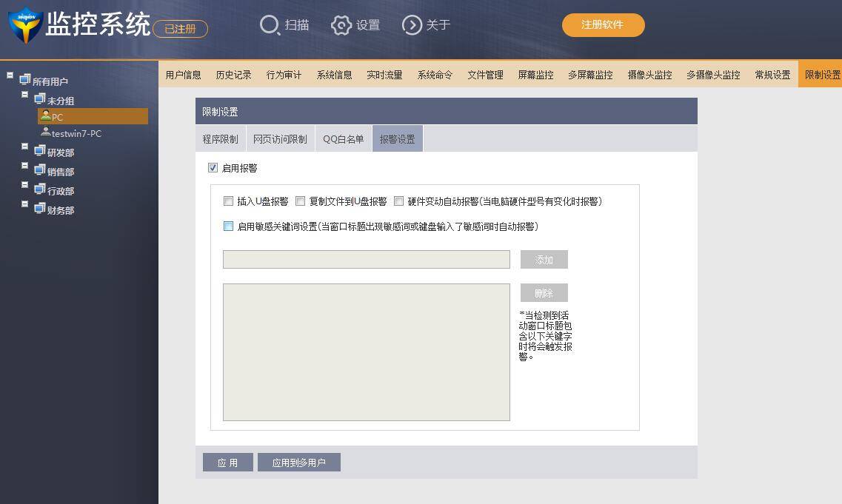Screen dimensions: 842x504
Task: Enable the 硬件变动自动报警 checkbox
Action: coord(398,201)
